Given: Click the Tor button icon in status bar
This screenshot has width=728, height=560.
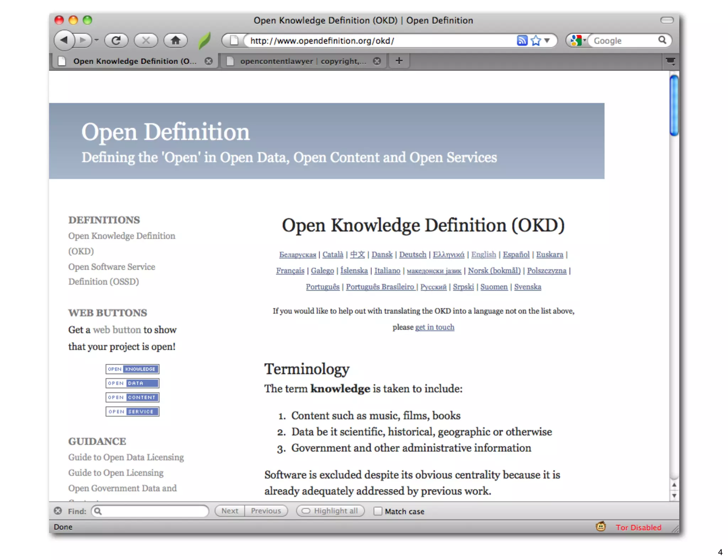Looking at the screenshot, I should coord(600,527).
